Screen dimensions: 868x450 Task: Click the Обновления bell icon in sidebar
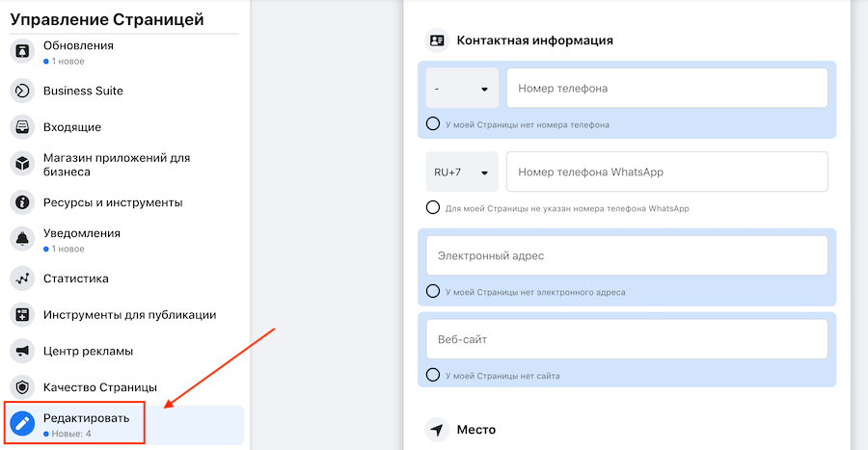tap(22, 52)
